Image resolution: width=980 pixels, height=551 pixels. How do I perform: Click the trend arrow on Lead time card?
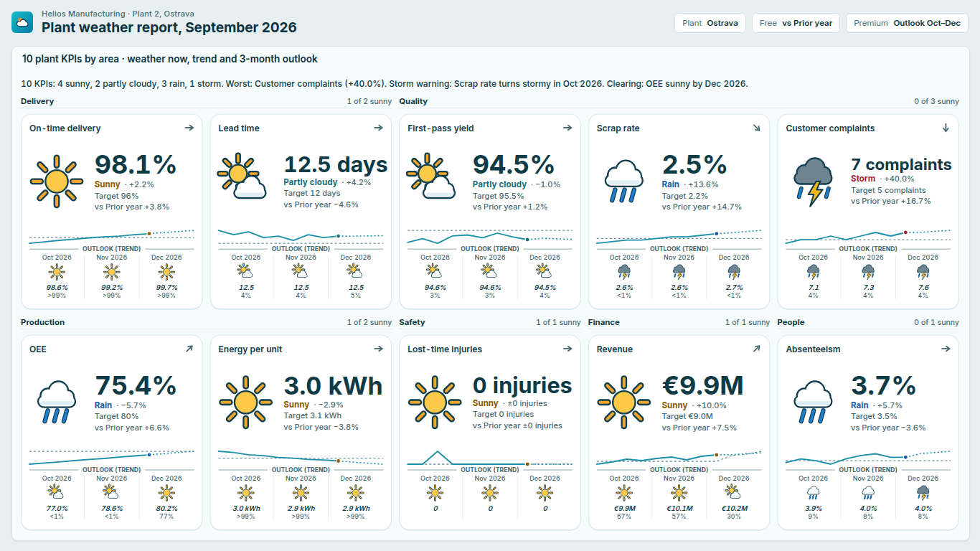pyautogui.click(x=379, y=128)
